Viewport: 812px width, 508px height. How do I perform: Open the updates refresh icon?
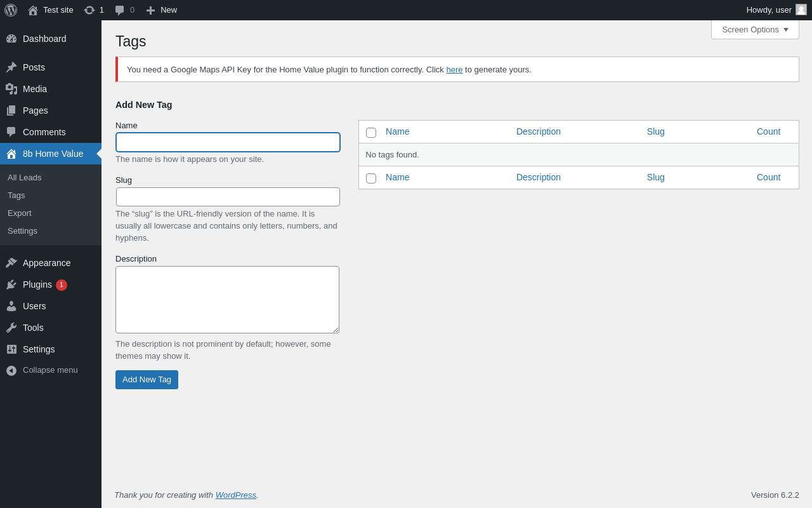click(89, 10)
